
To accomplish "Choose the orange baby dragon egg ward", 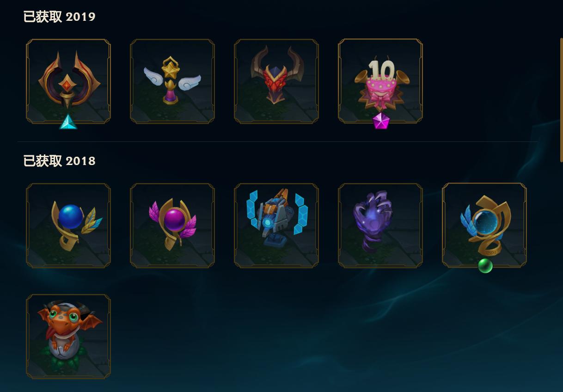I will [x=68, y=337].
